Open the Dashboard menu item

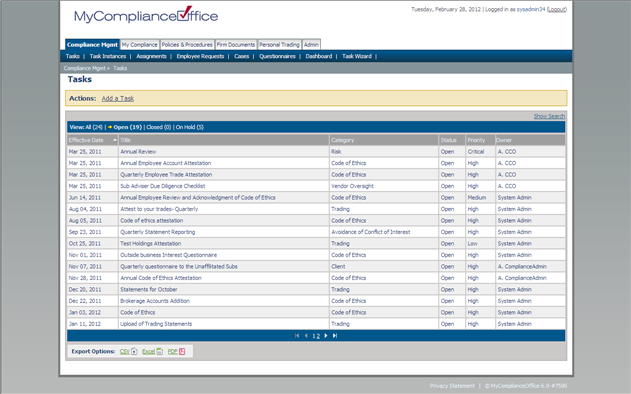click(319, 56)
